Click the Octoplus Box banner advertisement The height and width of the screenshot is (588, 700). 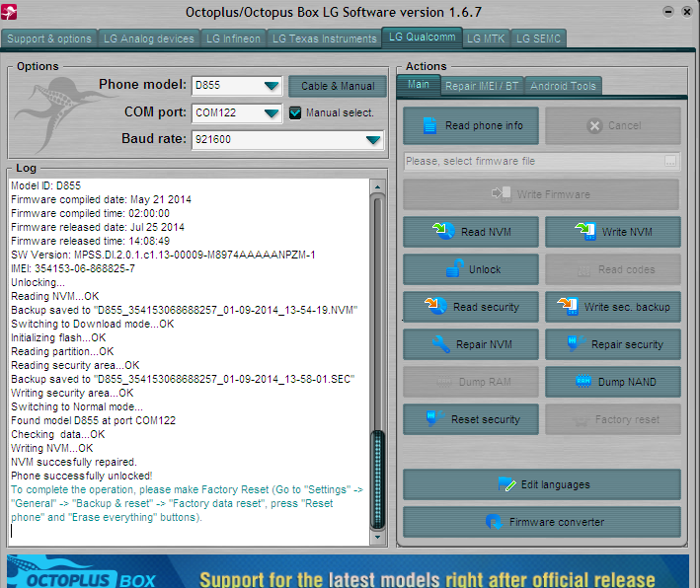point(349,571)
